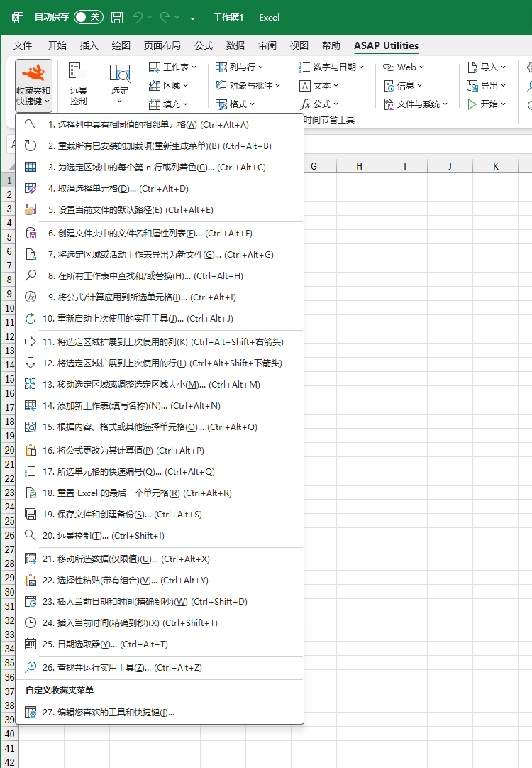The width and height of the screenshot is (532, 768).
Task: Click disk icon for 保存文件和创建备份
Action: (31, 514)
